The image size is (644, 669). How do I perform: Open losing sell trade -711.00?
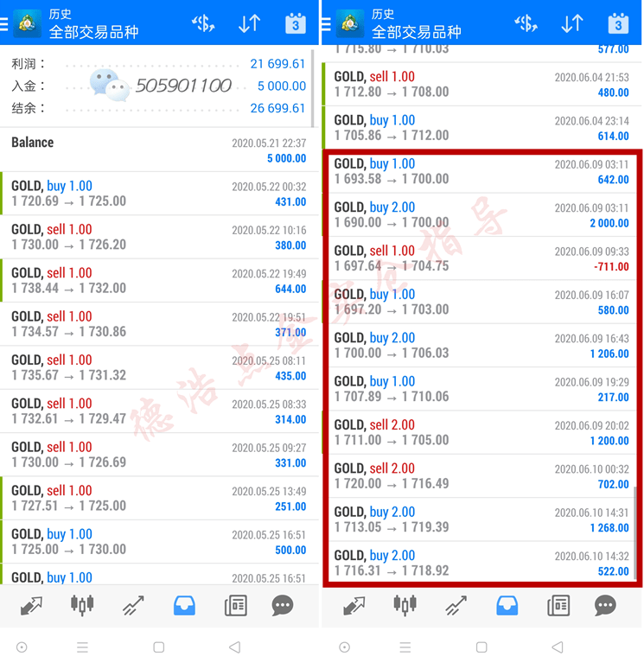point(481,258)
